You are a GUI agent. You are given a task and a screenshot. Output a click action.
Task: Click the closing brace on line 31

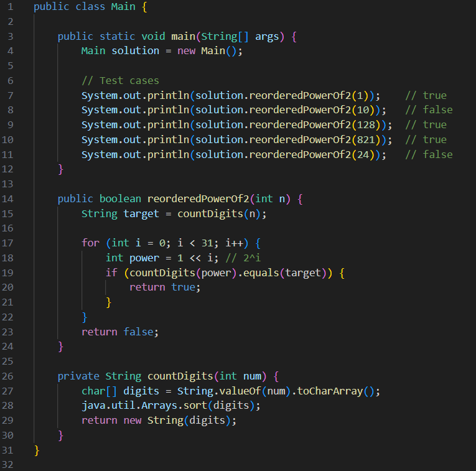tap(37, 450)
